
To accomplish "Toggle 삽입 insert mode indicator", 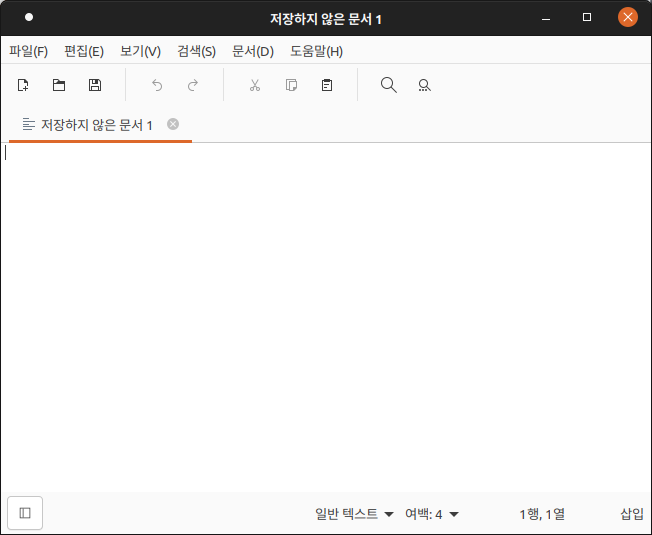I will coord(631,514).
